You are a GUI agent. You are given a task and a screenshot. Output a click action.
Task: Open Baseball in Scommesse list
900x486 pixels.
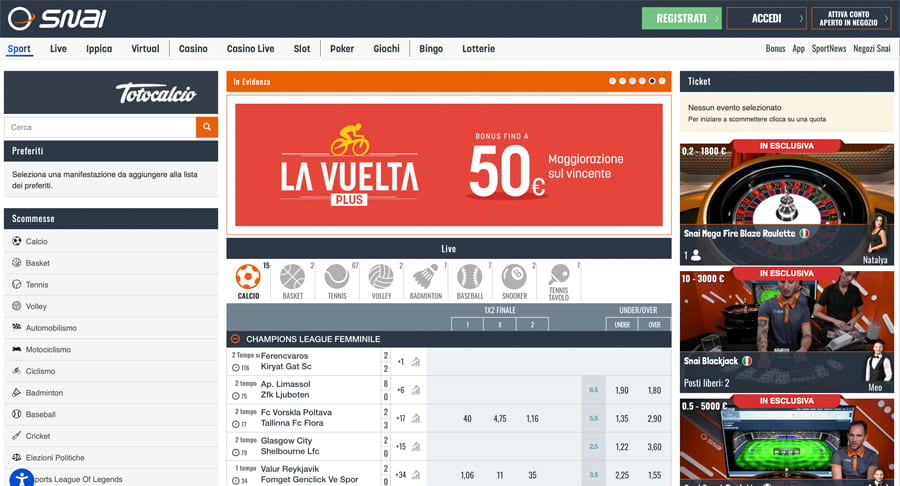pos(111,414)
